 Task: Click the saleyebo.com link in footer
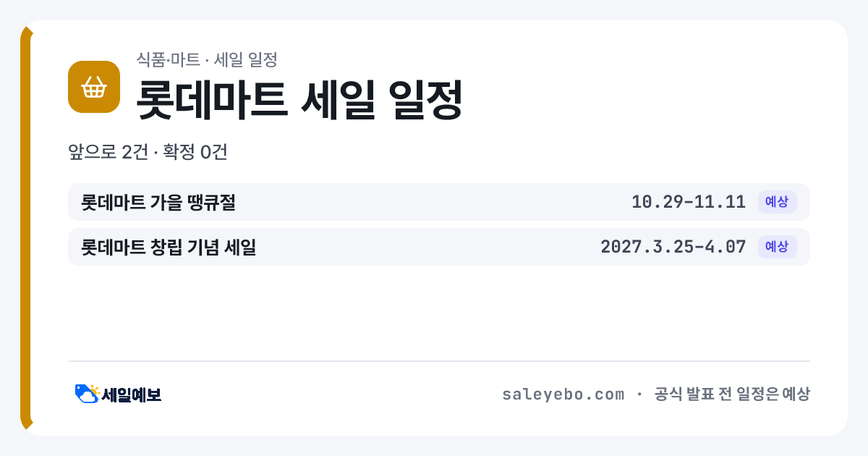point(563,394)
